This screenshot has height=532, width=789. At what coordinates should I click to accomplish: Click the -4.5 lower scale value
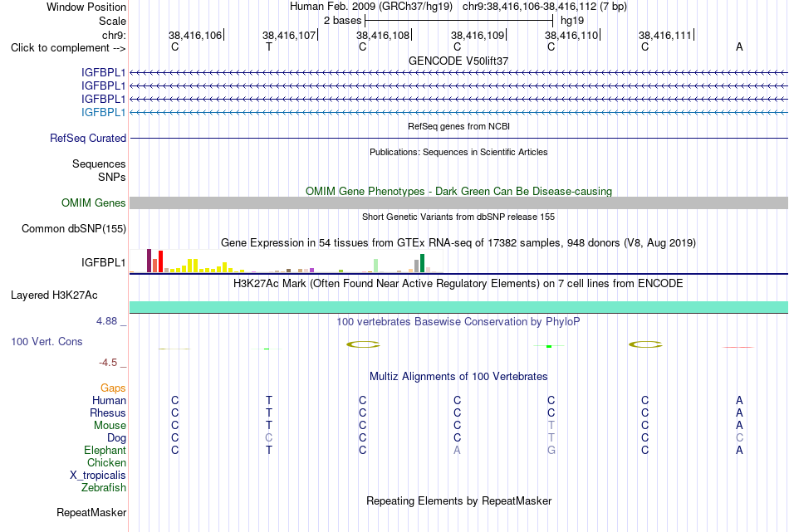point(108,363)
